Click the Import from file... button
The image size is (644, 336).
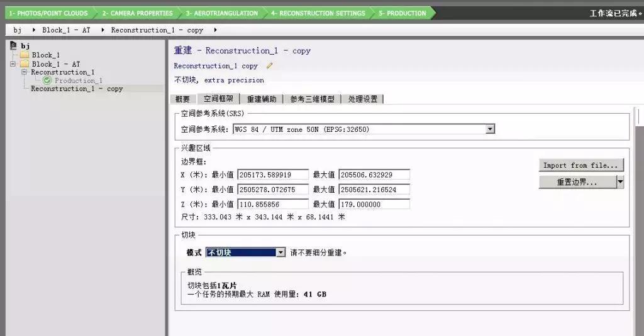point(580,165)
